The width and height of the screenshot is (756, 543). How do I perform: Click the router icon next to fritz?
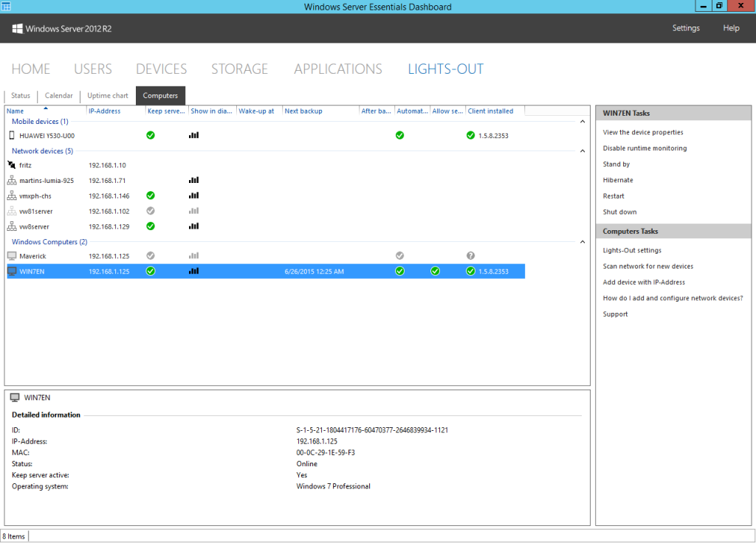pyautogui.click(x=11, y=165)
